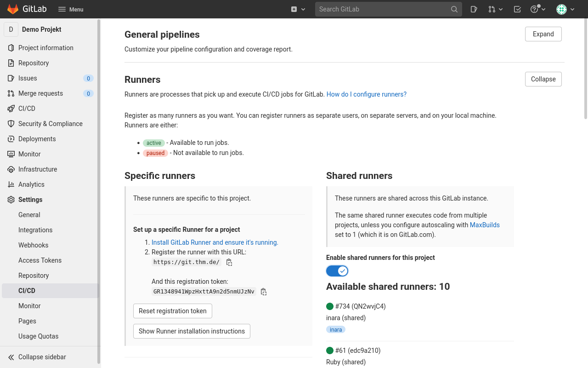Click the Issues sidebar icon
Image resolution: width=588 pixels, height=368 pixels.
pos(11,78)
